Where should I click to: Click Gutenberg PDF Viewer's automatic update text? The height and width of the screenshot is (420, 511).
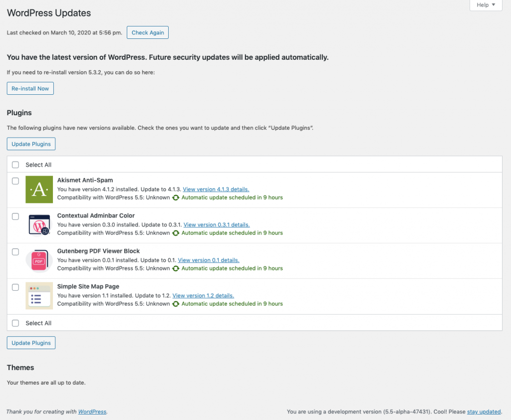click(x=232, y=268)
